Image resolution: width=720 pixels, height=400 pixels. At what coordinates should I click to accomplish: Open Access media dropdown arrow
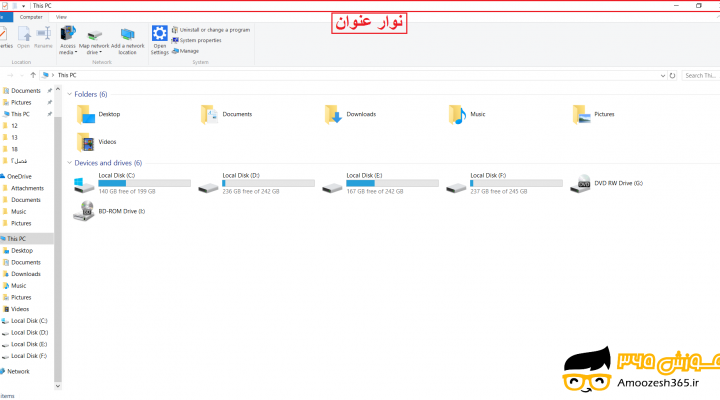(x=76, y=53)
